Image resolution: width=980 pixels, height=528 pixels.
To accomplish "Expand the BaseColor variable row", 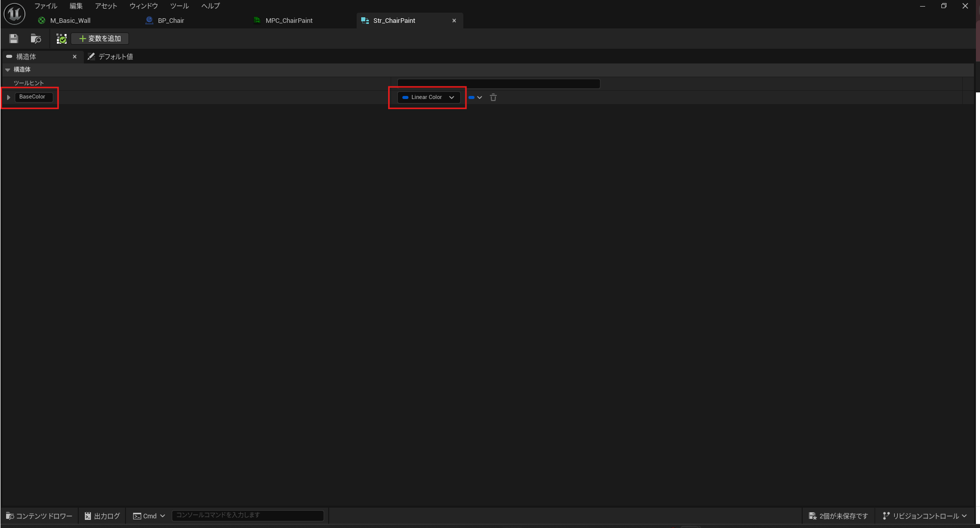I will [9, 97].
